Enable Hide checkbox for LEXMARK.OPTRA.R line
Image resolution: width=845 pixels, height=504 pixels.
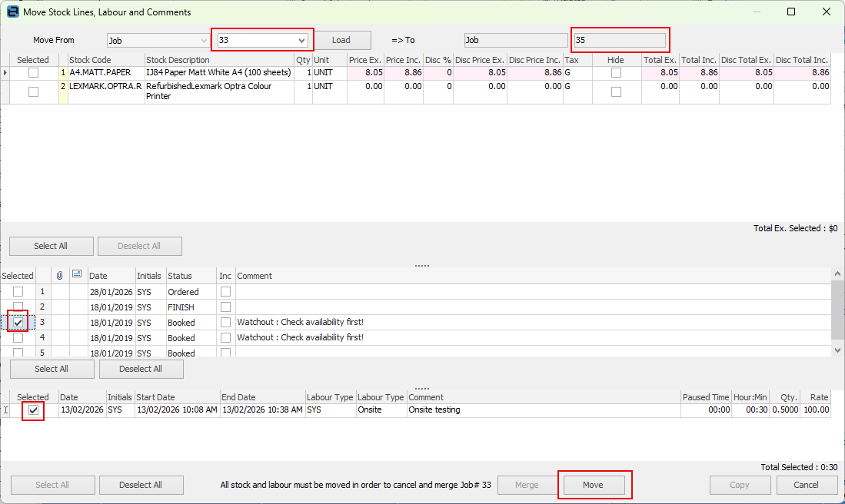coord(616,91)
